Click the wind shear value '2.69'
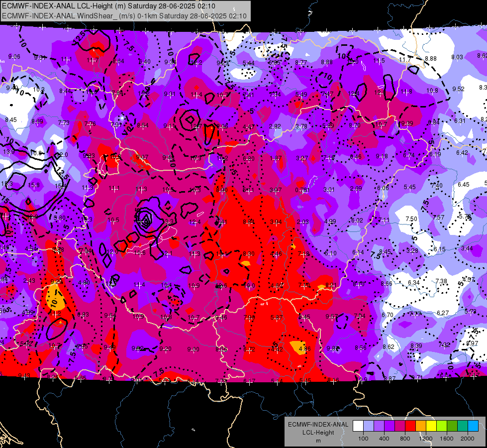Screen dimensions: 487x448 coord(356,188)
